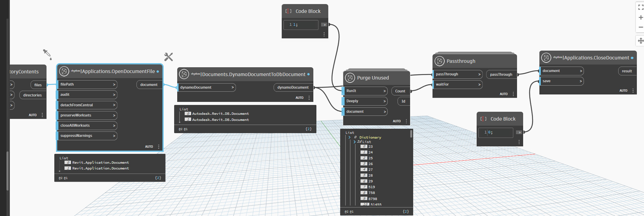Toggle AUTO lacing on DirectoryContents node

[33, 115]
